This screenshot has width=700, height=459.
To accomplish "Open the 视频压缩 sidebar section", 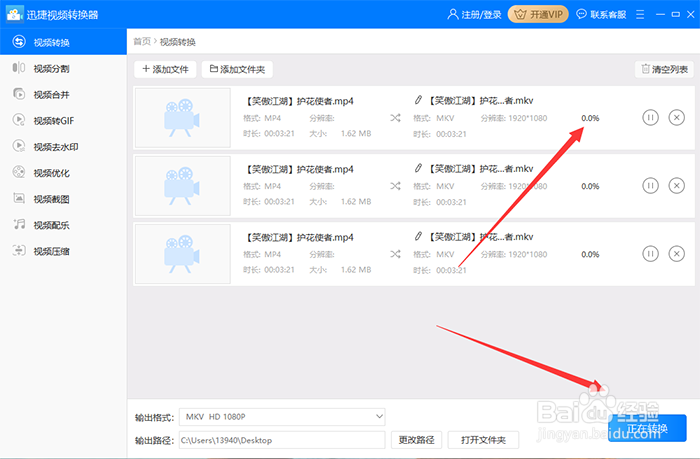I will coord(63,251).
